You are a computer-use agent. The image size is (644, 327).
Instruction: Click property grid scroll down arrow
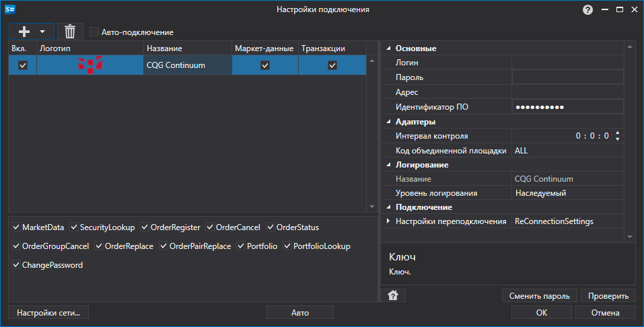(630, 237)
